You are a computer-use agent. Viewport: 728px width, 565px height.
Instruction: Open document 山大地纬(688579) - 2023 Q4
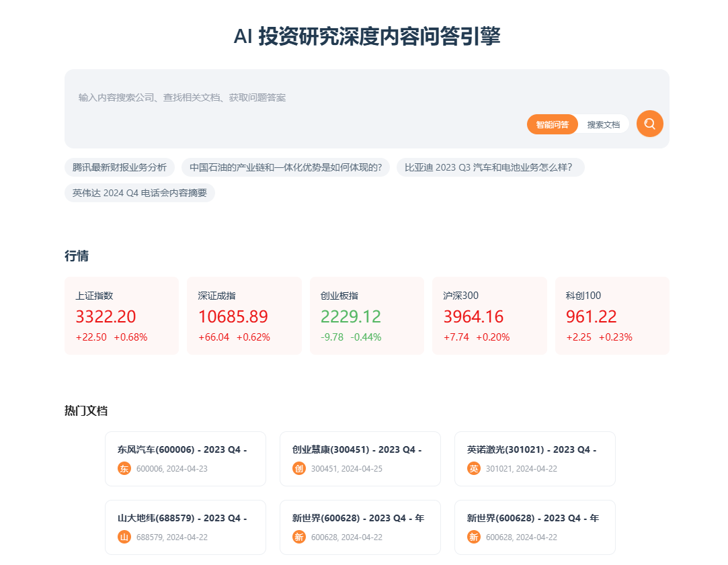pos(186,527)
